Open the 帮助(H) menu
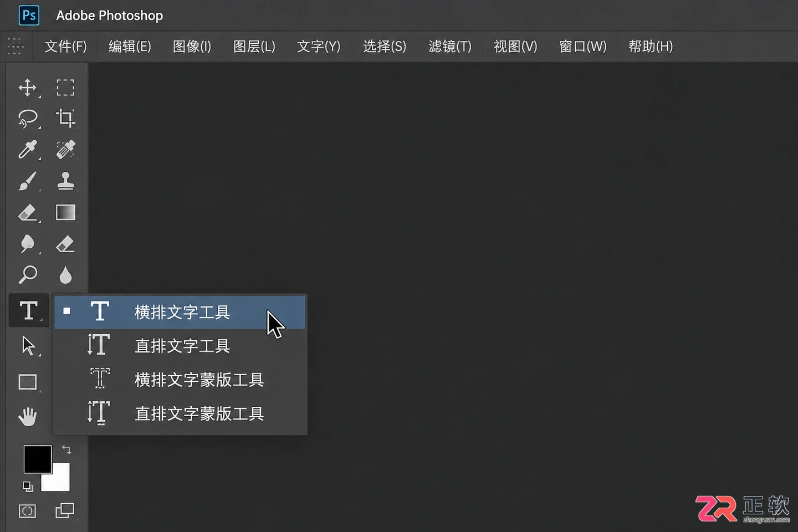798x532 pixels. tap(651, 46)
